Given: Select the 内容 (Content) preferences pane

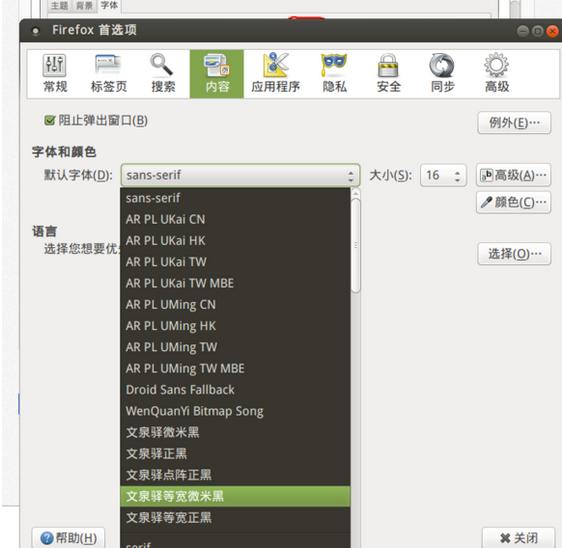Looking at the screenshot, I should point(217,74).
